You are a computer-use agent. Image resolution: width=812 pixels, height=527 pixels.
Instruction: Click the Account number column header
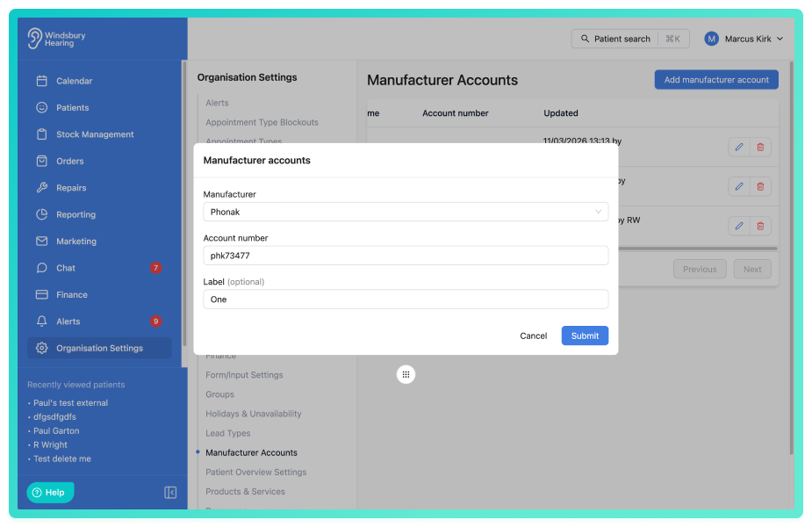point(456,113)
